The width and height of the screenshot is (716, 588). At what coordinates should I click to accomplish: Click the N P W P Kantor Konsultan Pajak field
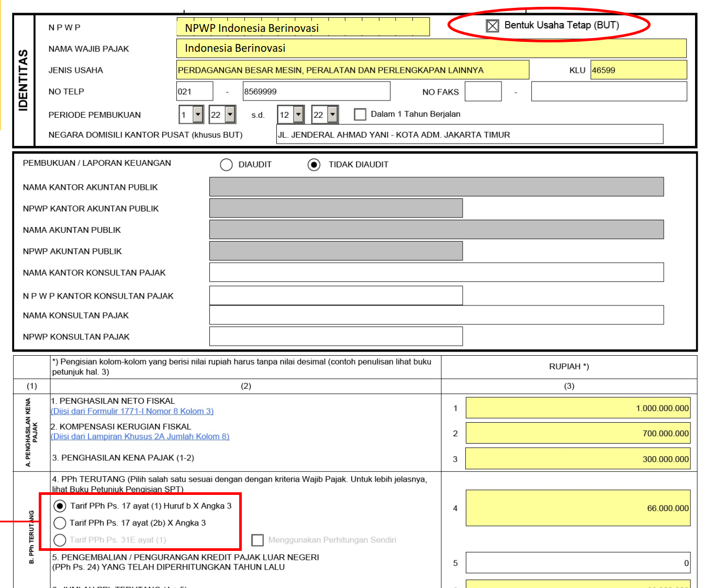pos(336,295)
